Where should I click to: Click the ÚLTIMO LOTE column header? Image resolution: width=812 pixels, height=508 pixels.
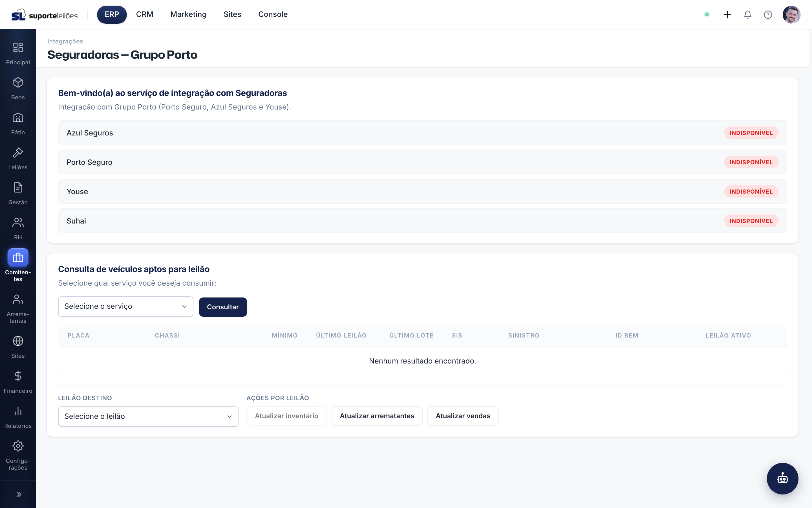[x=411, y=335]
